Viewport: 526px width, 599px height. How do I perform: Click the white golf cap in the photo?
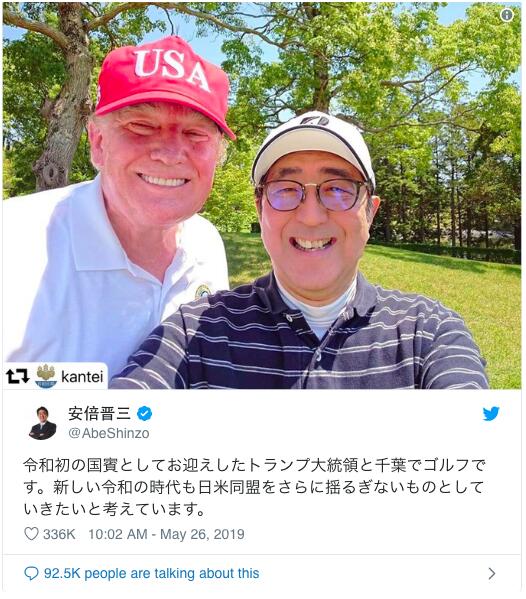click(313, 147)
